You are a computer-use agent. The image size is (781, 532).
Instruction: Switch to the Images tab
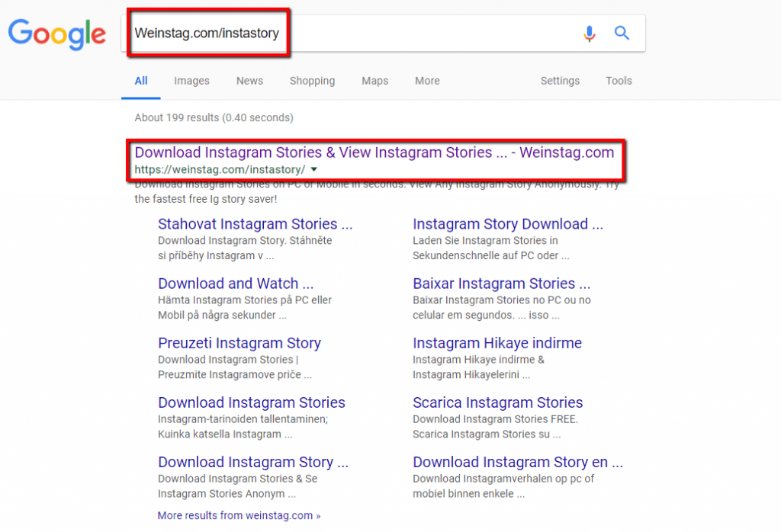(x=191, y=81)
